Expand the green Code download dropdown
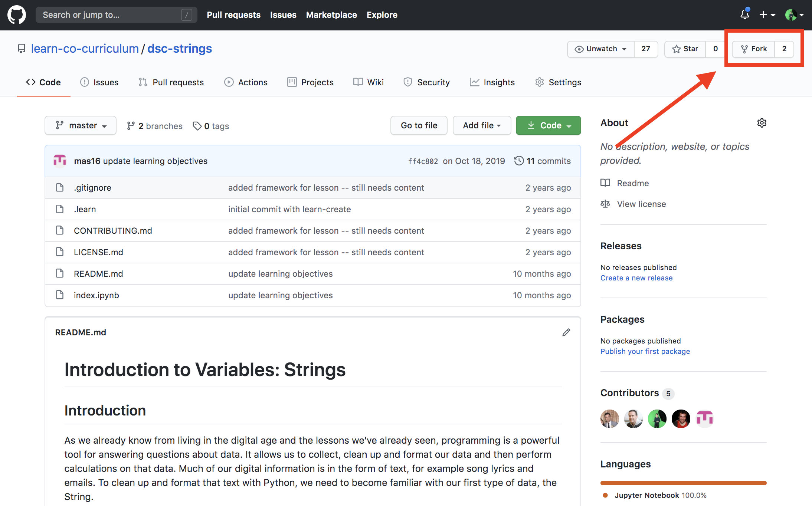This screenshot has width=812, height=506. click(x=548, y=125)
